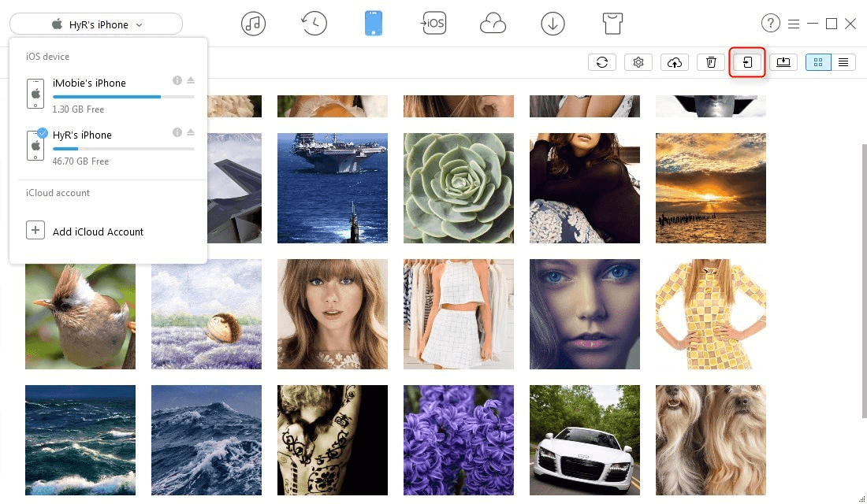Select HyR's iPhone device

point(110,147)
